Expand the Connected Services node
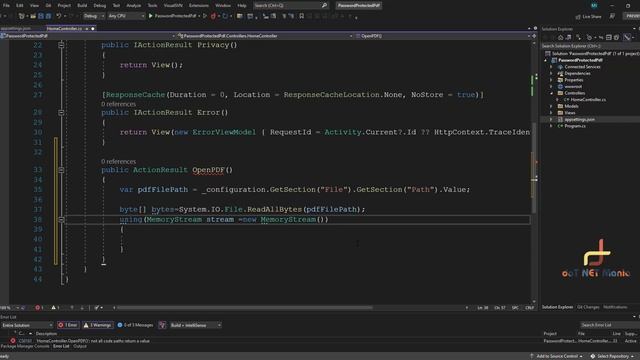 click(x=551, y=67)
